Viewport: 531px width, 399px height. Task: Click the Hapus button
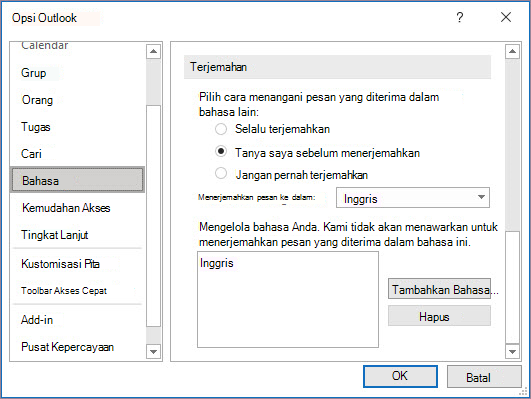[439, 316]
